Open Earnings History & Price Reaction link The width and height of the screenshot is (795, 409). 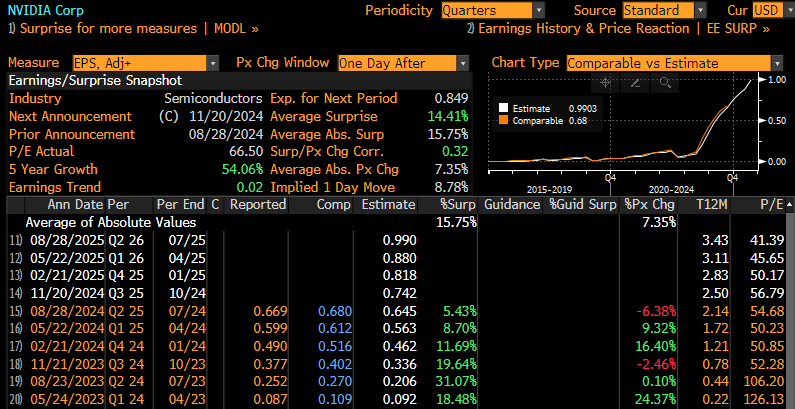618,28
